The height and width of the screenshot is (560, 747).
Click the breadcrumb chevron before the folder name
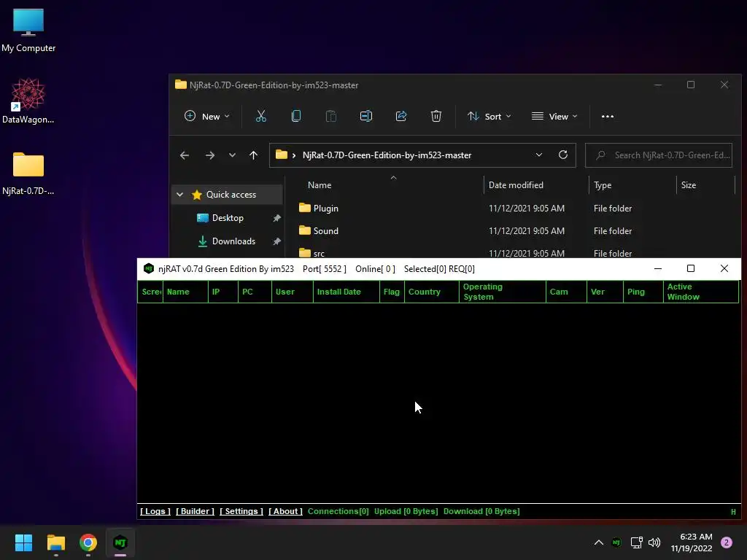coord(294,155)
